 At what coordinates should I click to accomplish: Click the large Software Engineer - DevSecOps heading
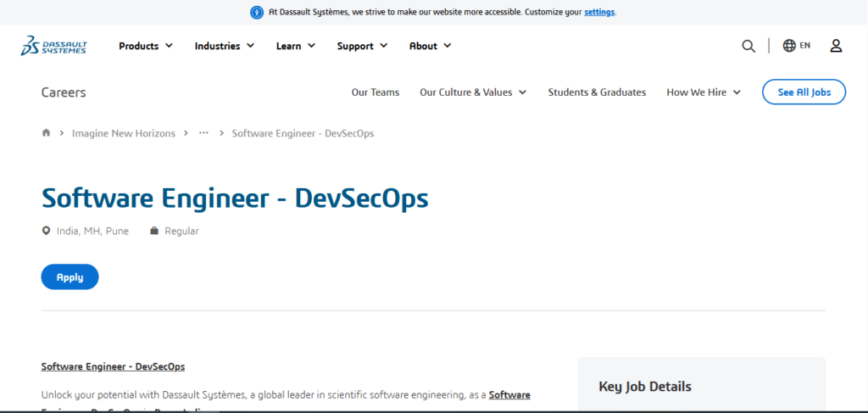(x=236, y=198)
